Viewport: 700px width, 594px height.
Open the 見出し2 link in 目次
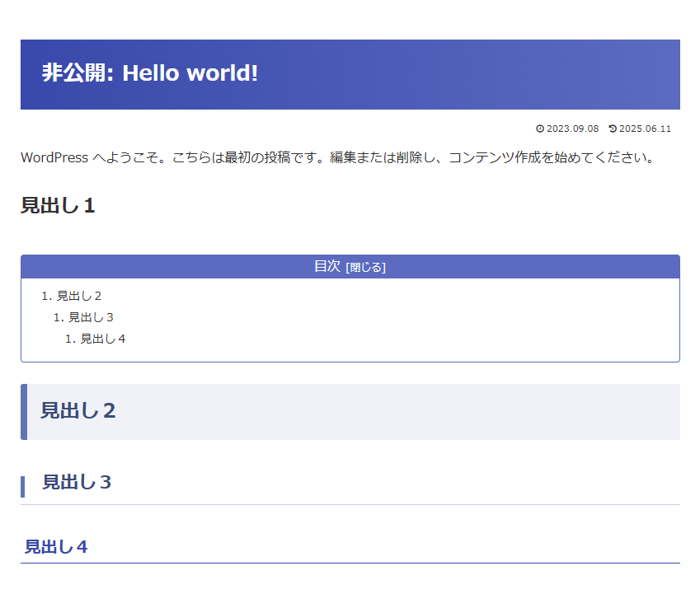(x=79, y=296)
